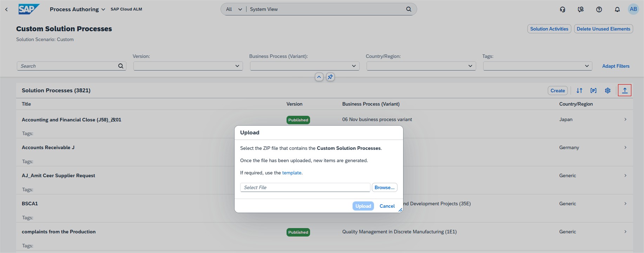
Task: Open the feedback chat icon
Action: [x=581, y=9]
